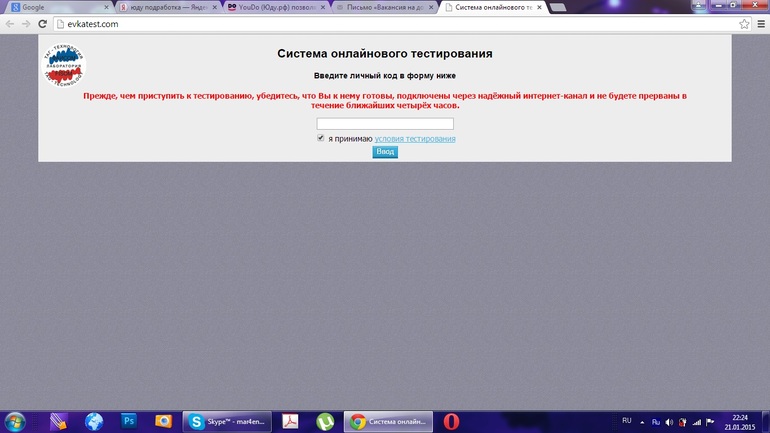Viewport: 770px width, 433px height.
Task: Reload the page with the refresh icon
Action: tap(43, 24)
